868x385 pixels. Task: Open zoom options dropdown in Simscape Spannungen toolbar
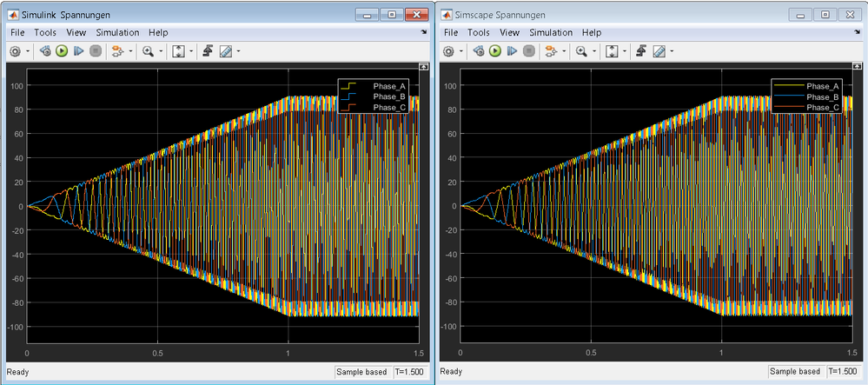[x=594, y=51]
